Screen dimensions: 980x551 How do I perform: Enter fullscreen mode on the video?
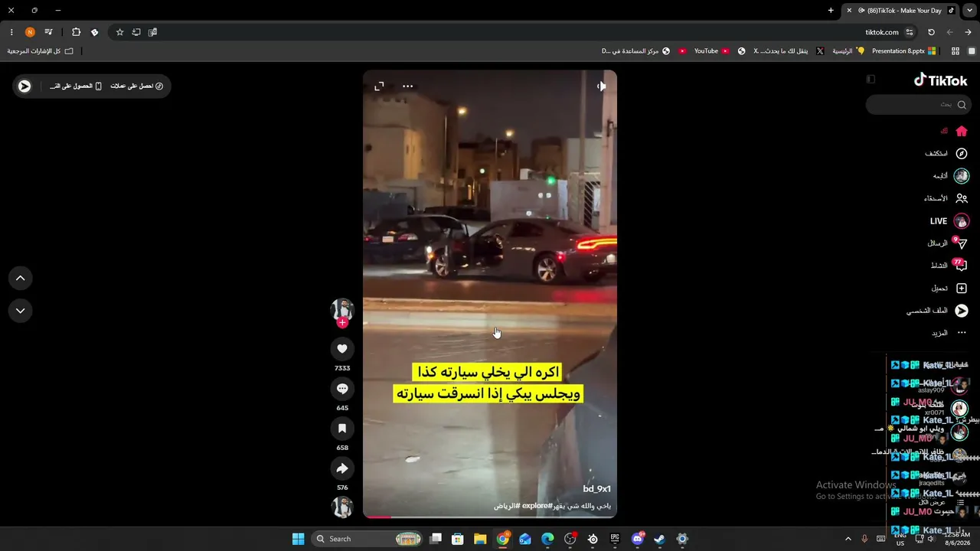[379, 86]
